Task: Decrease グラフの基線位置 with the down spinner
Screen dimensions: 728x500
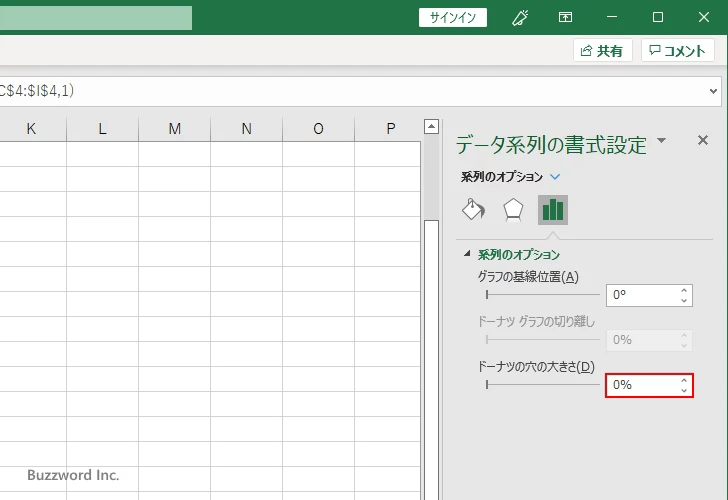Action: coord(684,300)
